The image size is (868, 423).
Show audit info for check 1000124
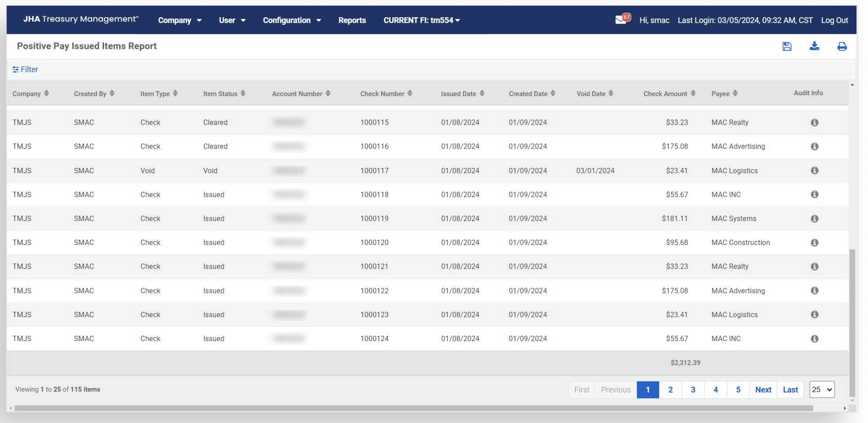[814, 338]
